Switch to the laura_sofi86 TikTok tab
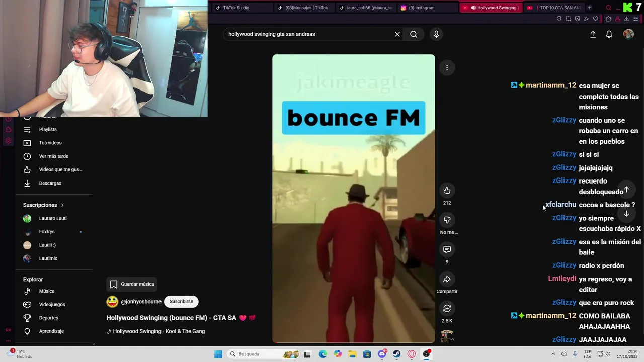 pyautogui.click(x=366, y=8)
